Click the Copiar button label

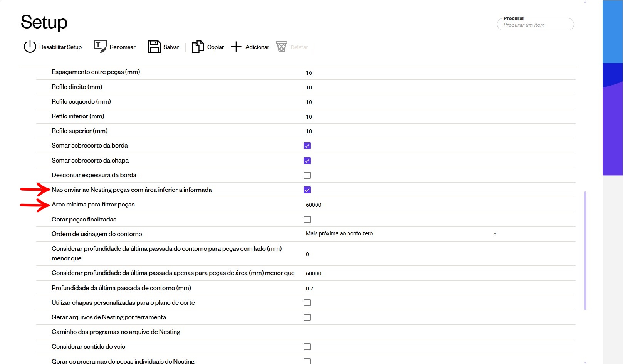coord(215,47)
